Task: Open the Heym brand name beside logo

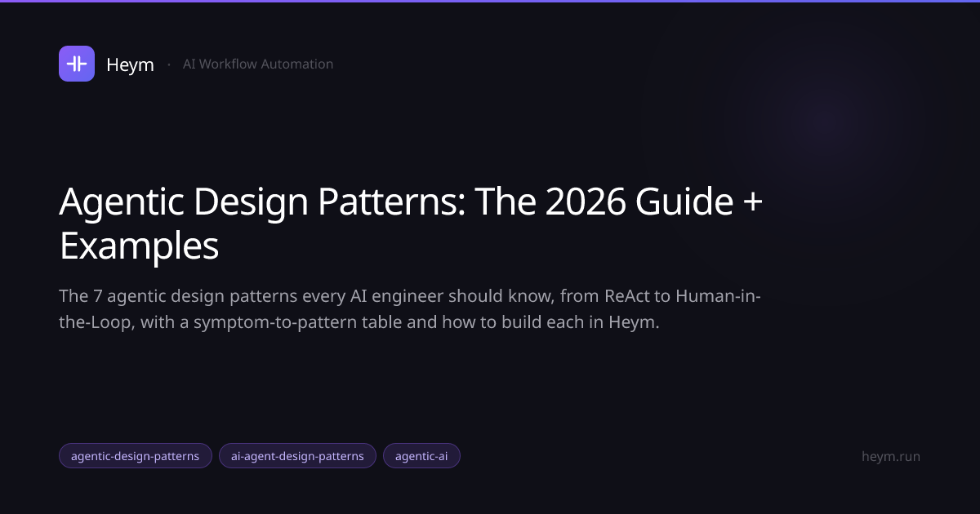Action: click(x=130, y=64)
